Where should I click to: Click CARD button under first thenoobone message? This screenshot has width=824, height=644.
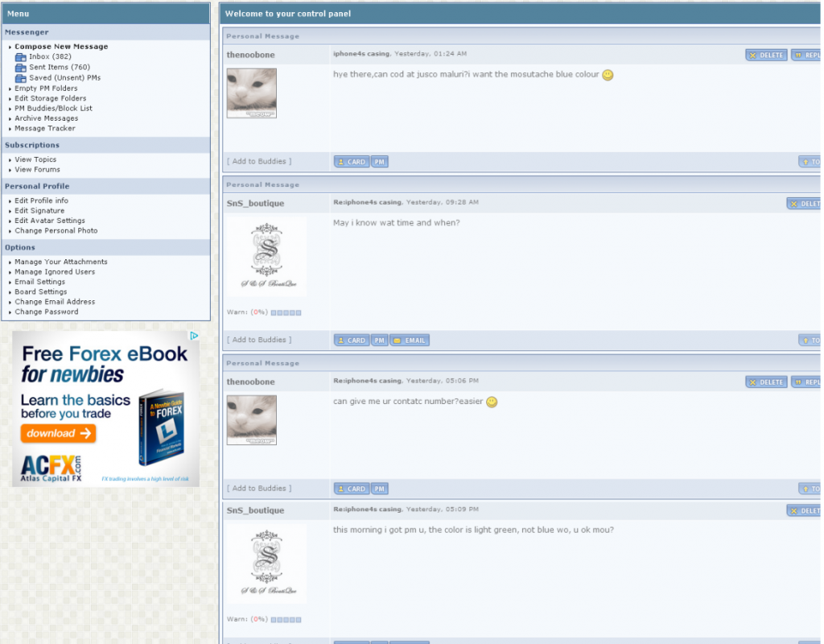351,162
